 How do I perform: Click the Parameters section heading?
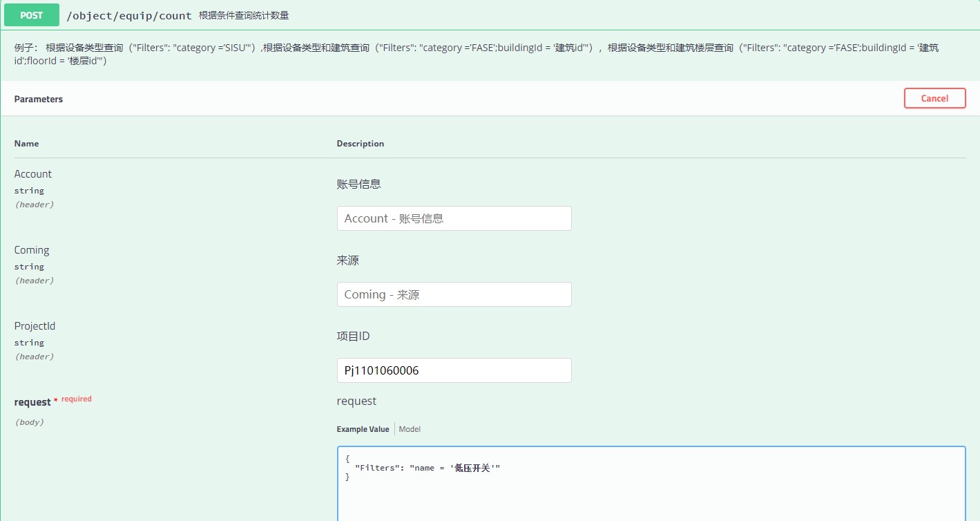pyautogui.click(x=39, y=99)
